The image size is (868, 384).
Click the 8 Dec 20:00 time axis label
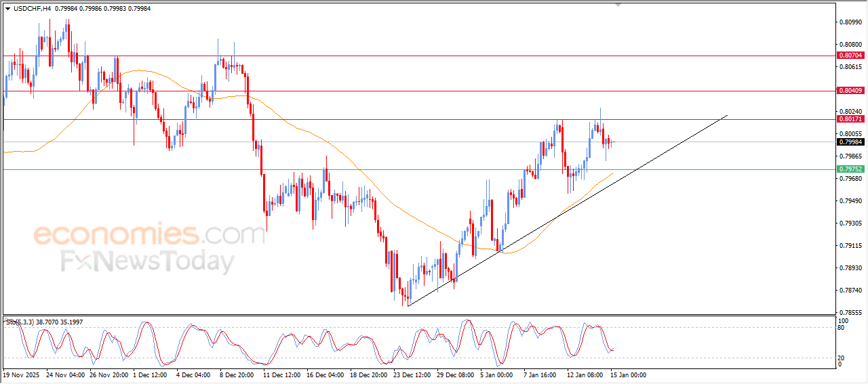tap(237, 374)
